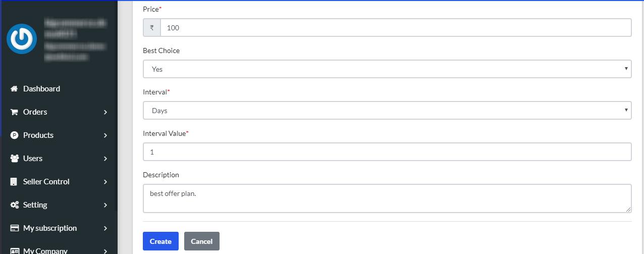Screen dimensions: 644x254
Task: Focus the Price input field
Action: (396, 28)
